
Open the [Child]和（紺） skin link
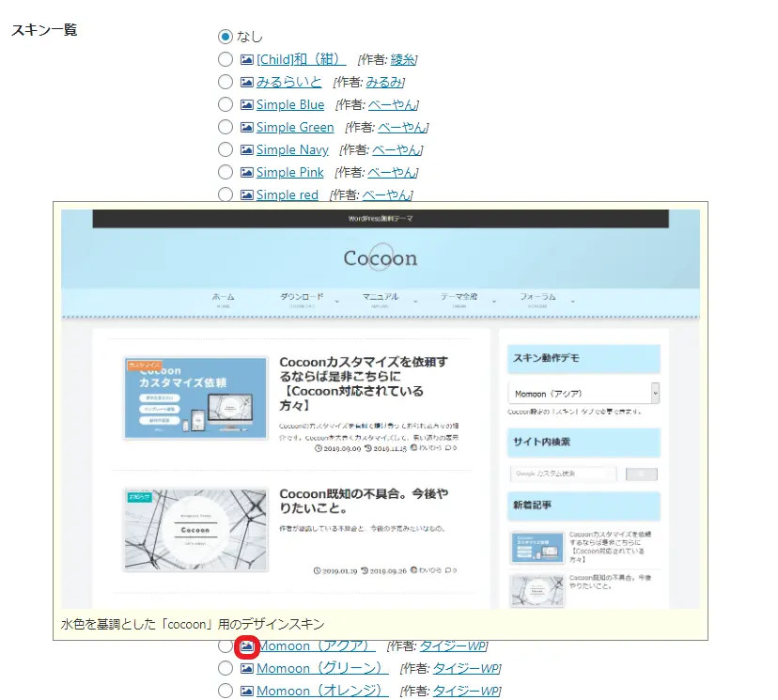(x=302, y=59)
